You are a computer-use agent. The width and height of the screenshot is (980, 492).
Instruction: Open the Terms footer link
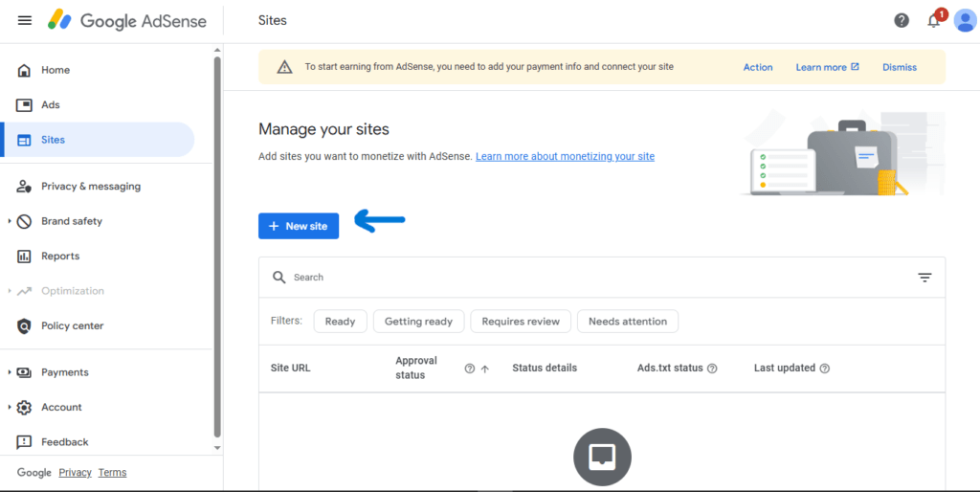click(113, 473)
